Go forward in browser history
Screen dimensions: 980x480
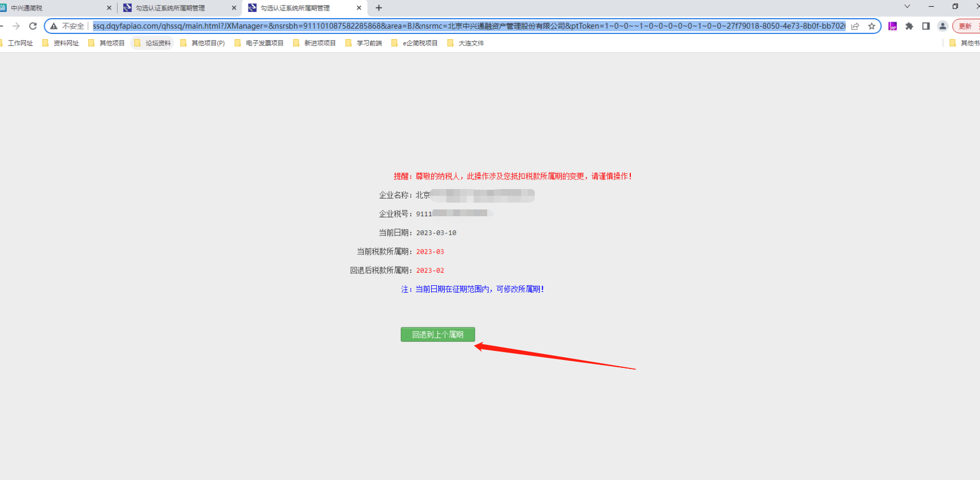(16, 26)
